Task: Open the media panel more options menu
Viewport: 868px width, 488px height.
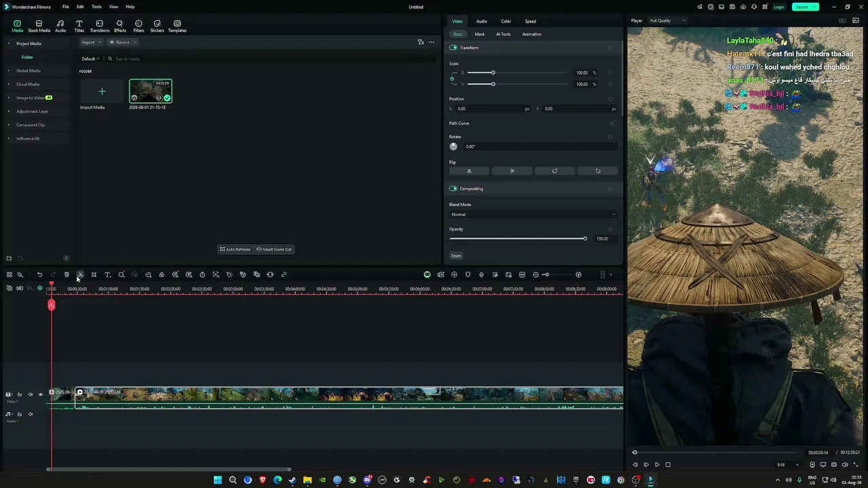Action: point(431,42)
